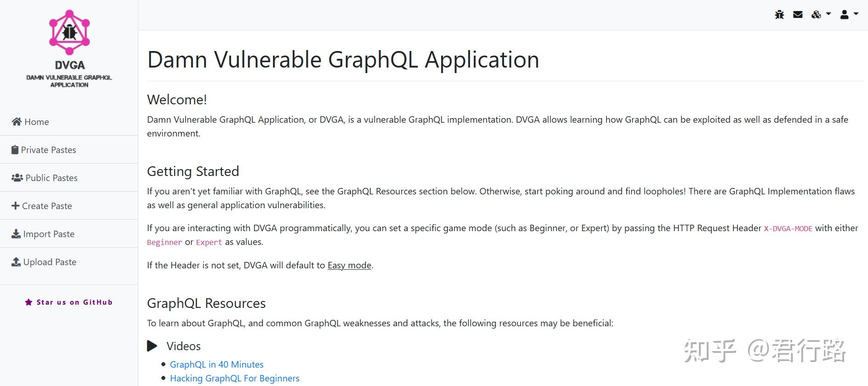
Task: Click the videos play triangle icon
Action: point(152,346)
